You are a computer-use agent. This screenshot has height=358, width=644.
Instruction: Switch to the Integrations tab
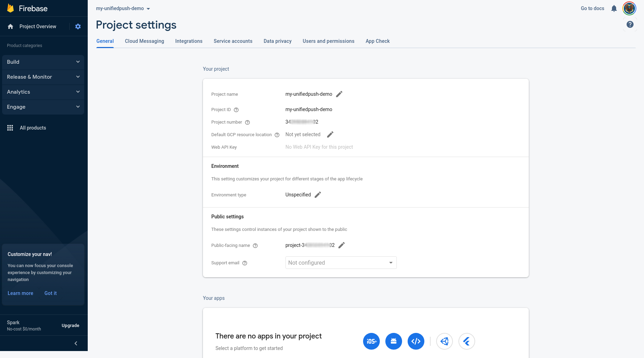189,41
